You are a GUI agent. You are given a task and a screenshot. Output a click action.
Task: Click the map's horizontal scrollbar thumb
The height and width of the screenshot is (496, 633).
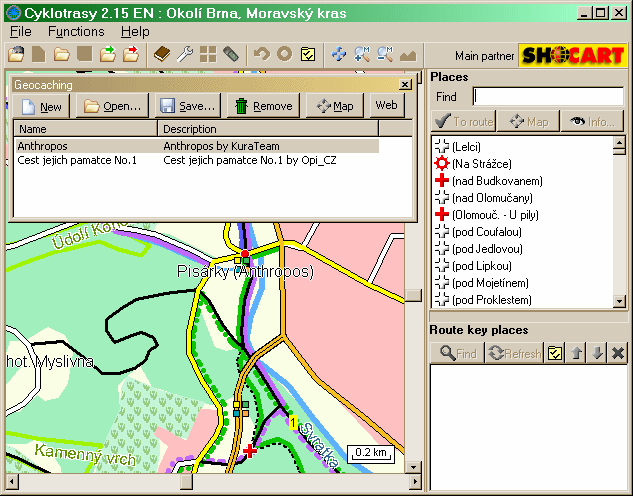pyautogui.click(x=186, y=482)
